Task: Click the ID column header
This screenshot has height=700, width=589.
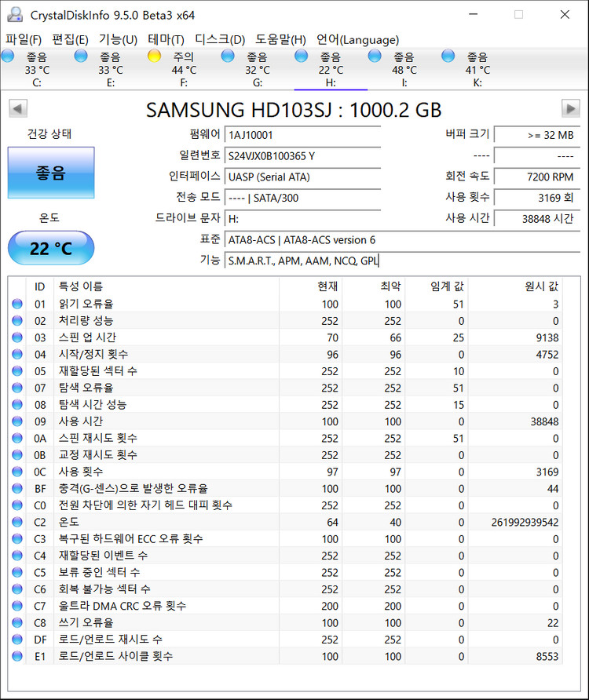Action: click(x=40, y=286)
